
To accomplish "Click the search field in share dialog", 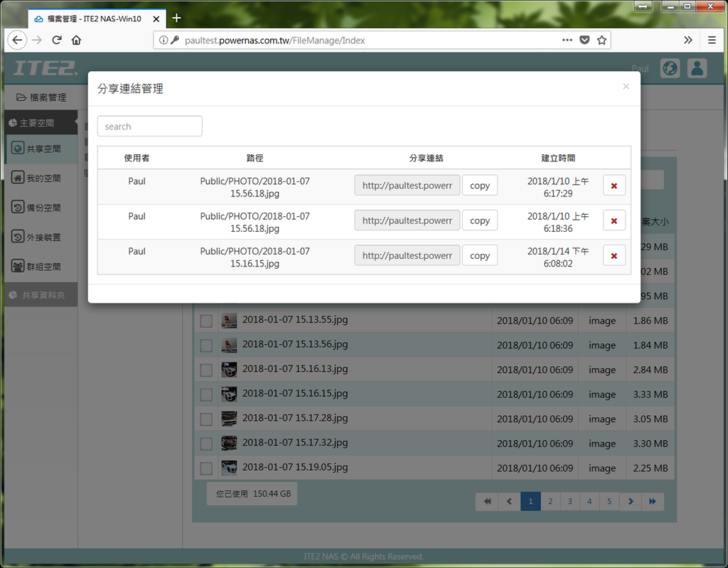I will [150, 127].
